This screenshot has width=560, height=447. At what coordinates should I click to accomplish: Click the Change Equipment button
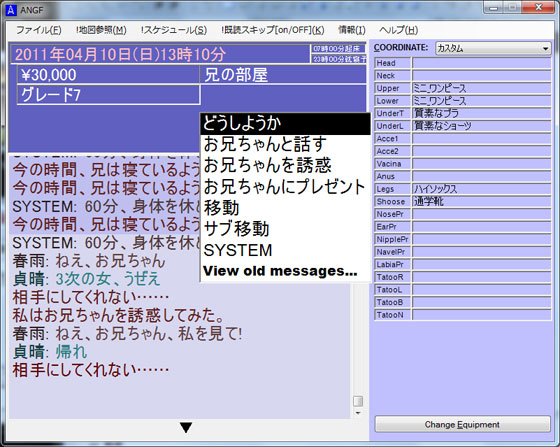[462, 425]
